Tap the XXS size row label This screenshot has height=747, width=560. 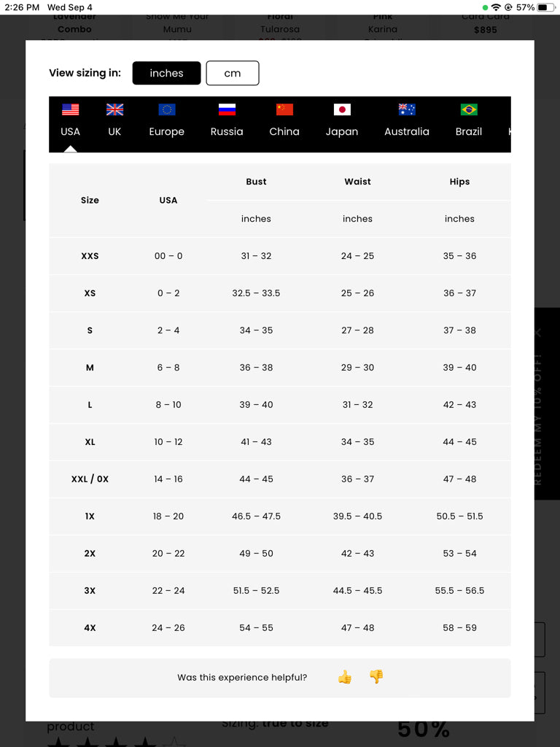coord(90,256)
